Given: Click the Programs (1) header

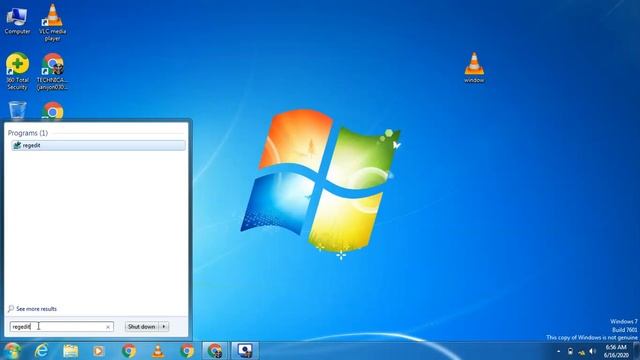Looking at the screenshot, I should pyautogui.click(x=28, y=133).
